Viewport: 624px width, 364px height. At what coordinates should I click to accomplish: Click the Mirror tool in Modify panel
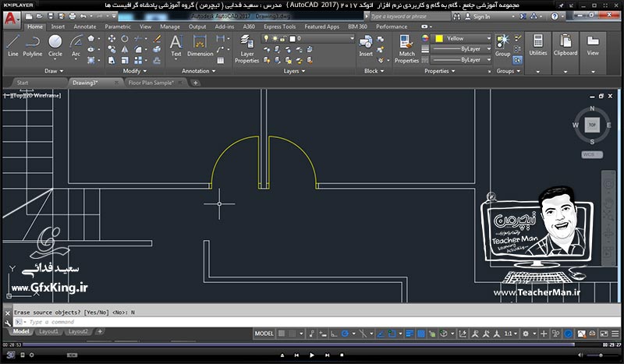(x=125, y=49)
